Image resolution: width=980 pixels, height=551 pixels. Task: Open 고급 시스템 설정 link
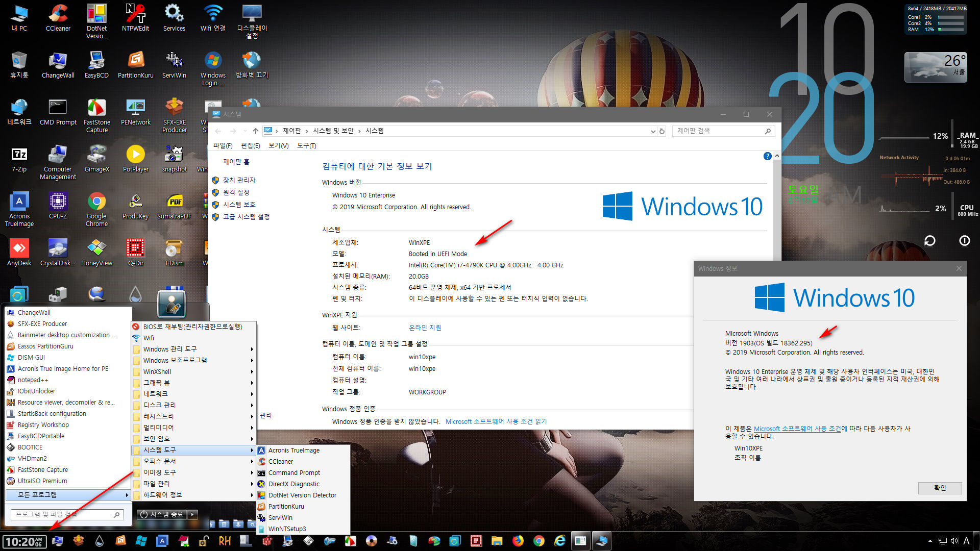[x=246, y=217]
